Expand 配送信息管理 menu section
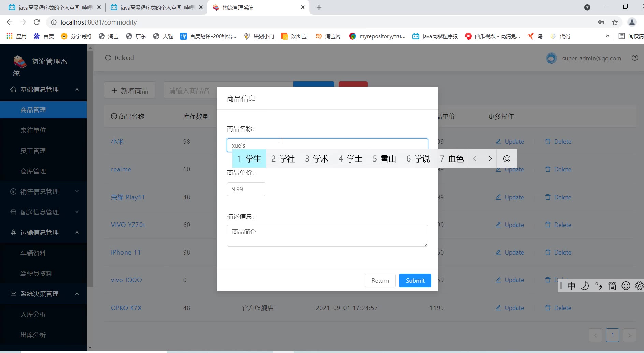Viewport: 644px width, 353px height. 43,212
